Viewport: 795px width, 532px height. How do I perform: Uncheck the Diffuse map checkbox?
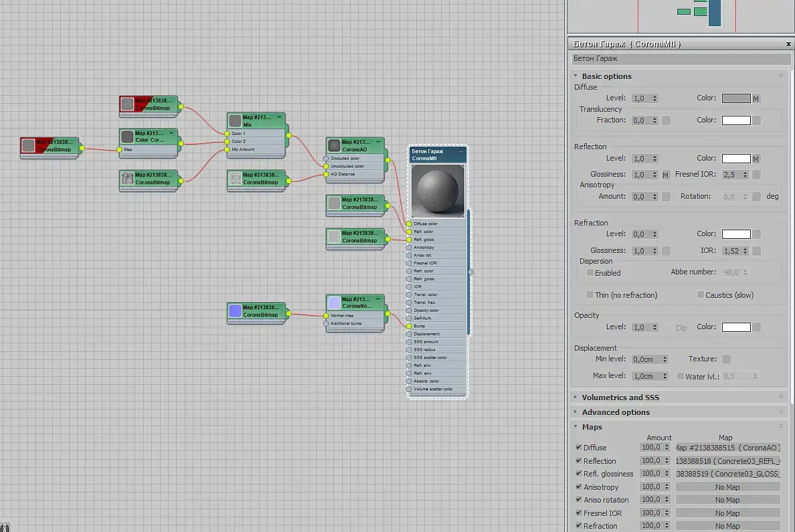[x=578, y=447]
